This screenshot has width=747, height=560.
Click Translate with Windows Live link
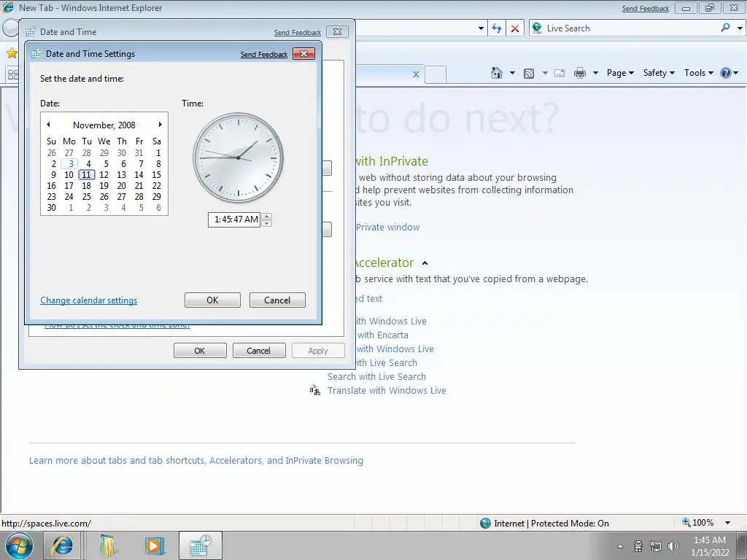(387, 391)
